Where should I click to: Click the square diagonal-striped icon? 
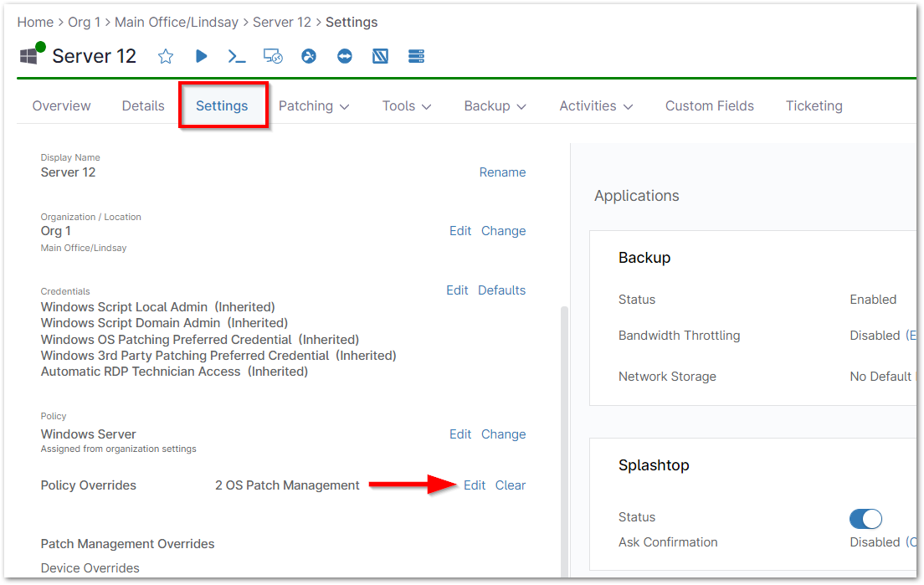click(380, 56)
